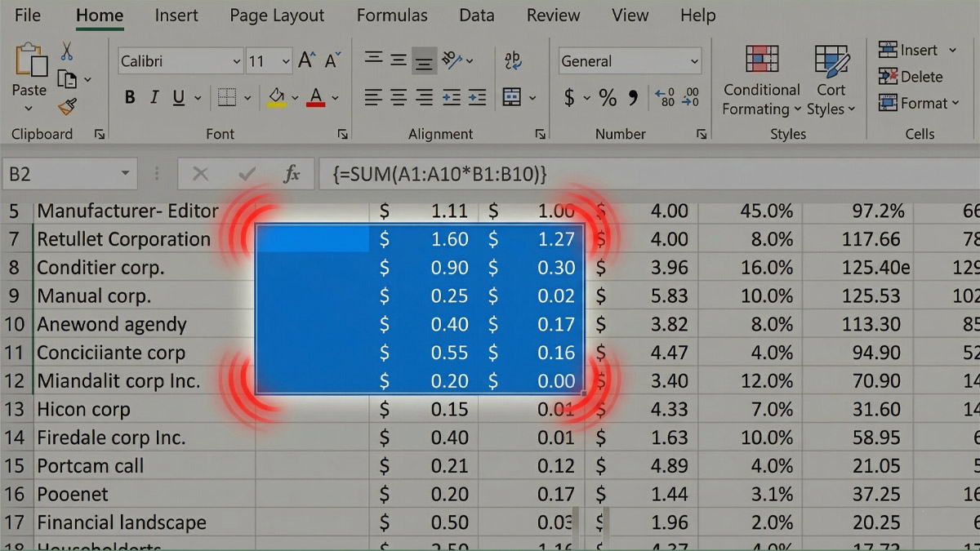Click the Delete cells button

point(911,77)
